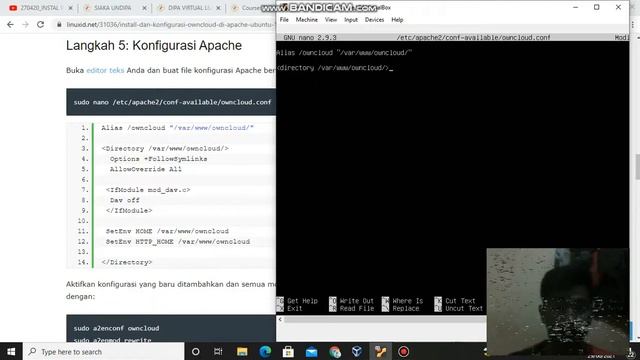Screen dimensions: 640x360
Task: Open VirtualBox Manager taskbar icon
Action: click(357, 351)
